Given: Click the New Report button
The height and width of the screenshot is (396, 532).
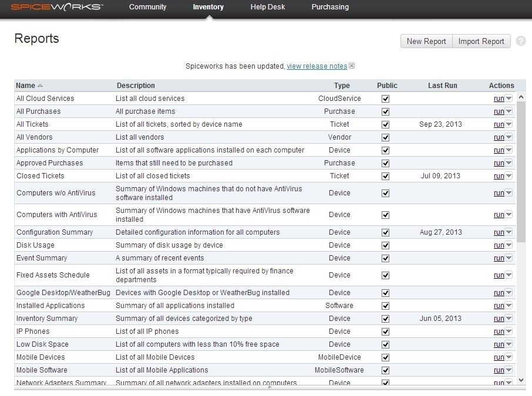Looking at the screenshot, I should [426, 41].
